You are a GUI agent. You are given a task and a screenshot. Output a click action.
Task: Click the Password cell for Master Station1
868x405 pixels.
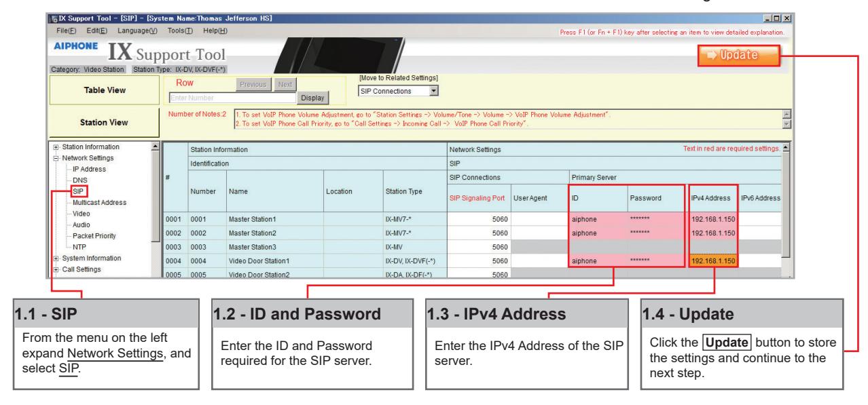point(654,219)
